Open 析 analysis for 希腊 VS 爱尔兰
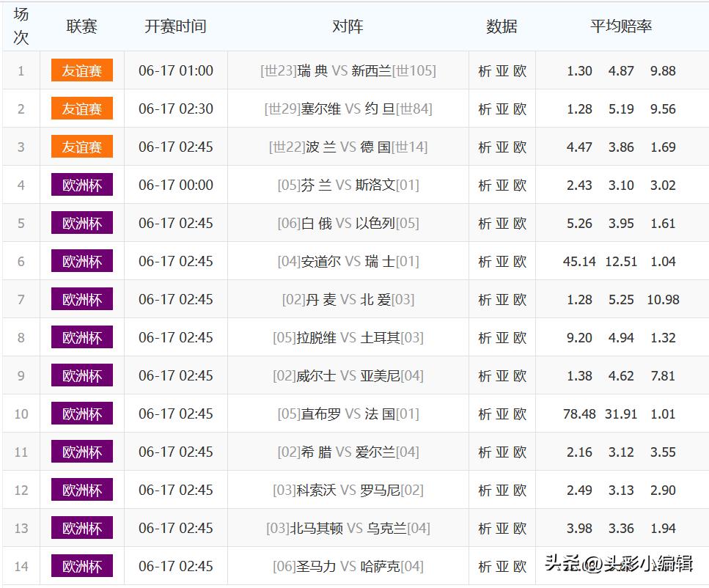This screenshot has width=709, height=588. coord(485,452)
